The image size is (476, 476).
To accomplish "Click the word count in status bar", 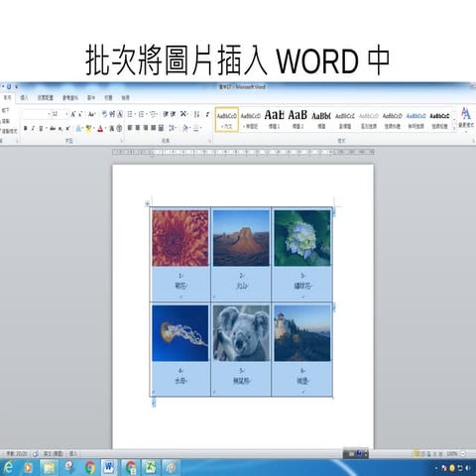I will (x=16, y=454).
